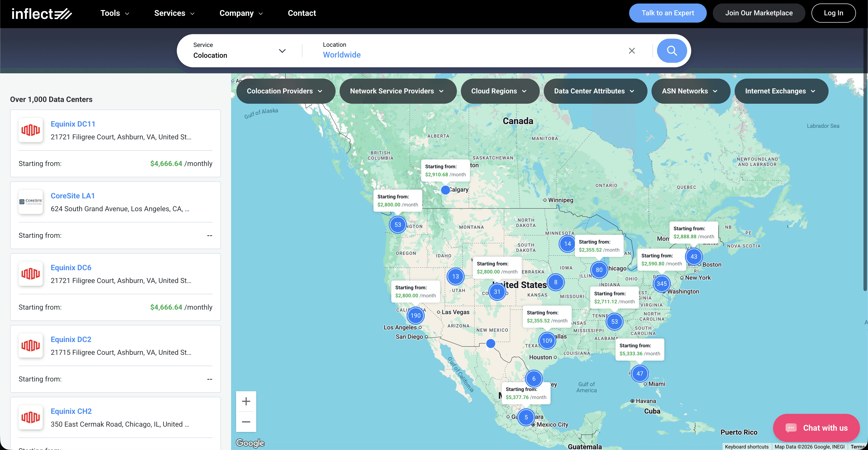Zoom in using the map plus icon
This screenshot has height=450, width=868.
(246, 401)
